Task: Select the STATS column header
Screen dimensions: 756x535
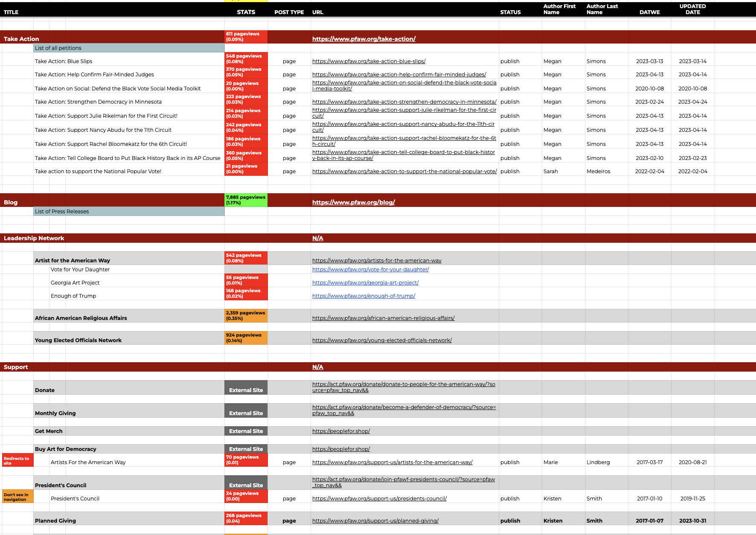Action: (246, 12)
